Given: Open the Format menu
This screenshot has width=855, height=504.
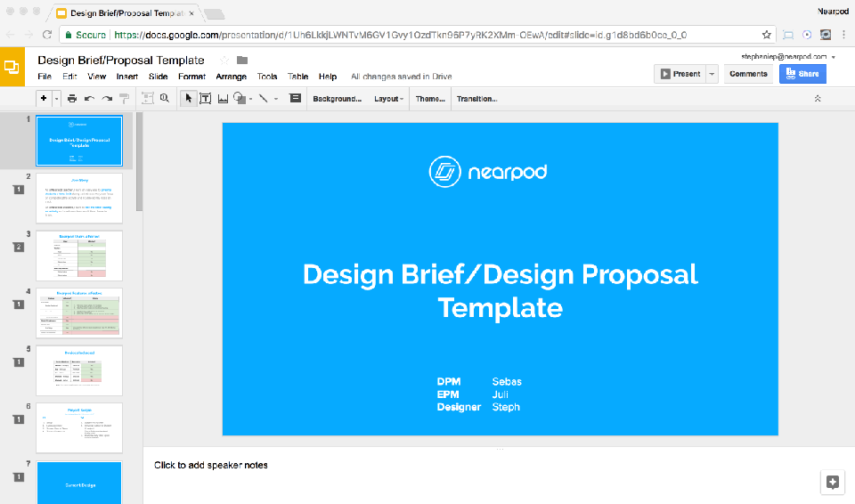Looking at the screenshot, I should (192, 77).
